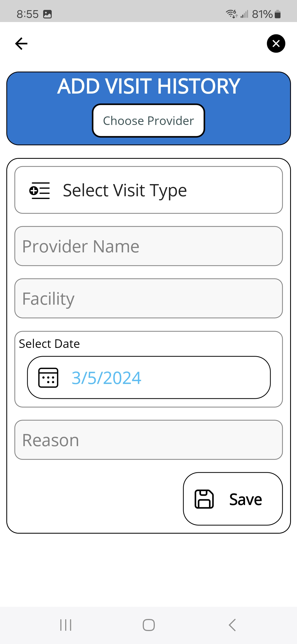This screenshot has height=644, width=297.
Task: Tap the Android home button
Action: (x=148, y=625)
